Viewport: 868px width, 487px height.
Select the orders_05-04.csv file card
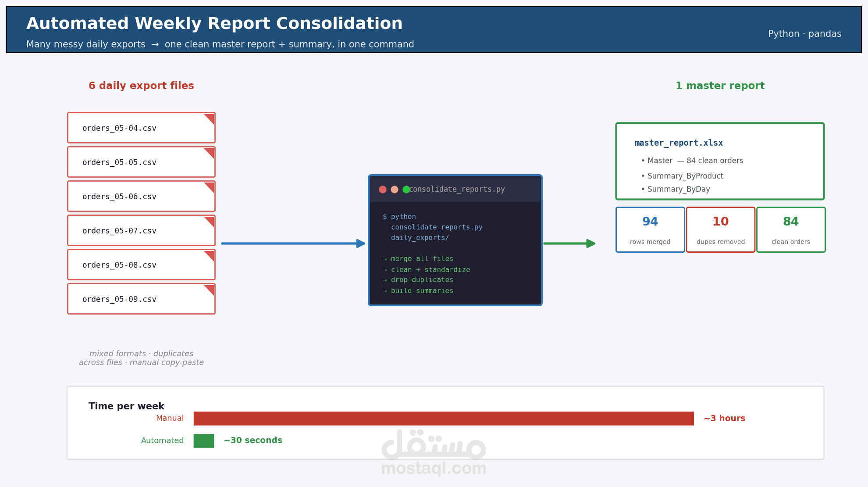click(x=141, y=128)
